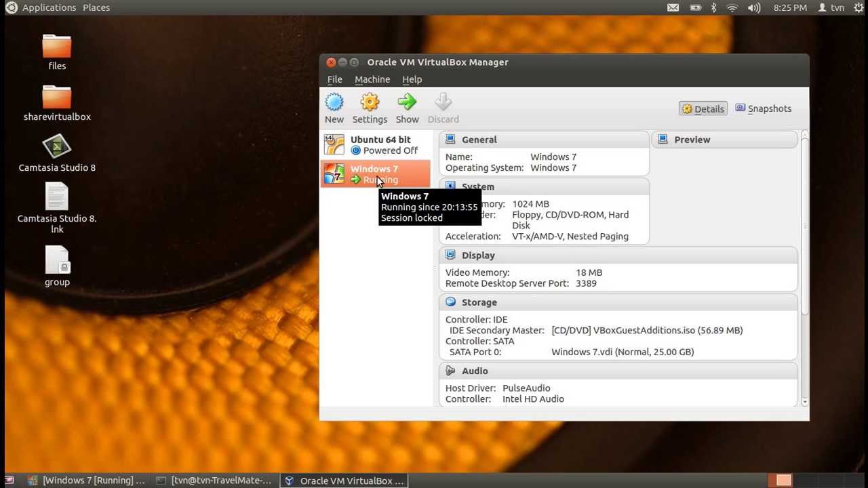Open the group file on desktop
Viewport: 868px width, 488px height.
pyautogui.click(x=57, y=260)
